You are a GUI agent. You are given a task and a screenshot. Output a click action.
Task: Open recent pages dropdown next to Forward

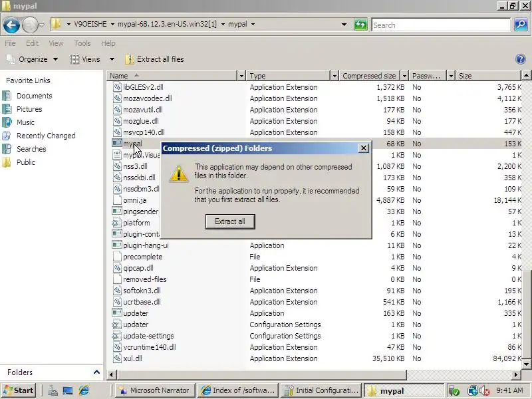click(x=41, y=25)
